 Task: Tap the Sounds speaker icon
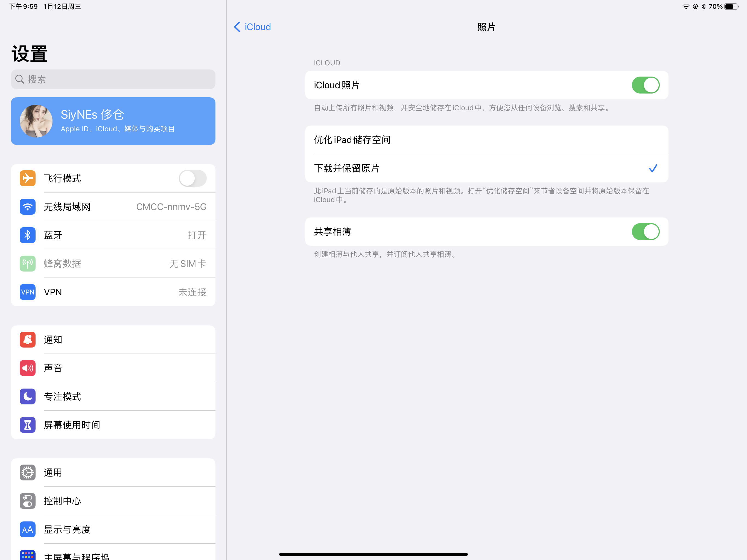click(x=27, y=368)
